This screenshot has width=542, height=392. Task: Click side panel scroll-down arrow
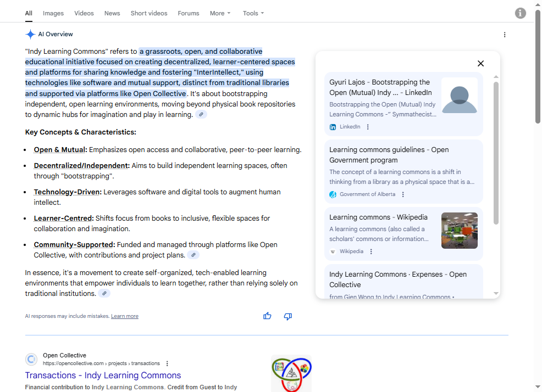coord(496,293)
